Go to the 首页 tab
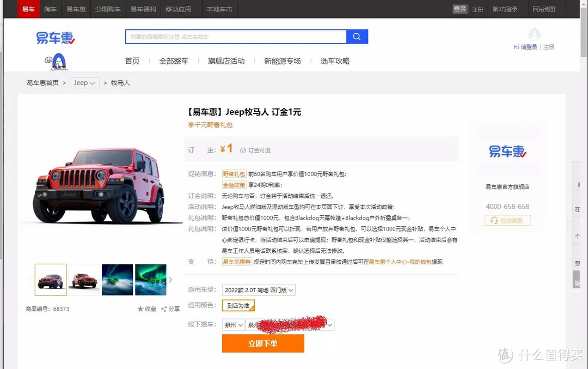Screen dimensions: 588x369 coord(132,61)
